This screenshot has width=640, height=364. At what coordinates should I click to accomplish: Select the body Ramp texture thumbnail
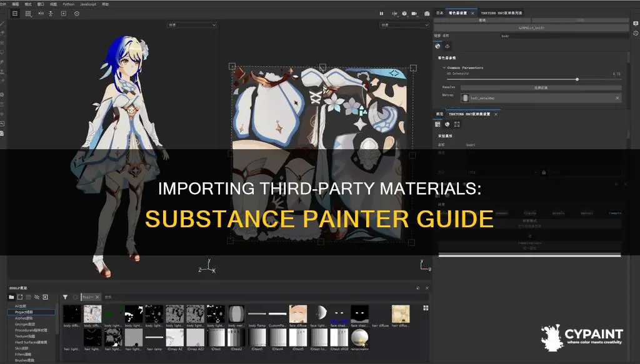[257, 314]
